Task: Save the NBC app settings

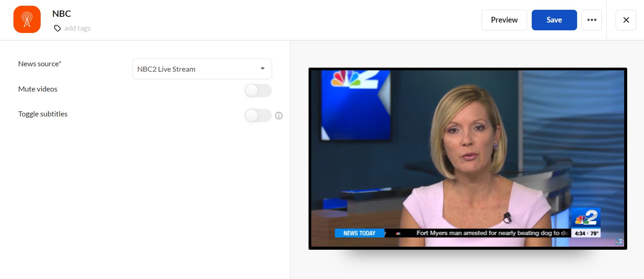Action: pos(554,20)
